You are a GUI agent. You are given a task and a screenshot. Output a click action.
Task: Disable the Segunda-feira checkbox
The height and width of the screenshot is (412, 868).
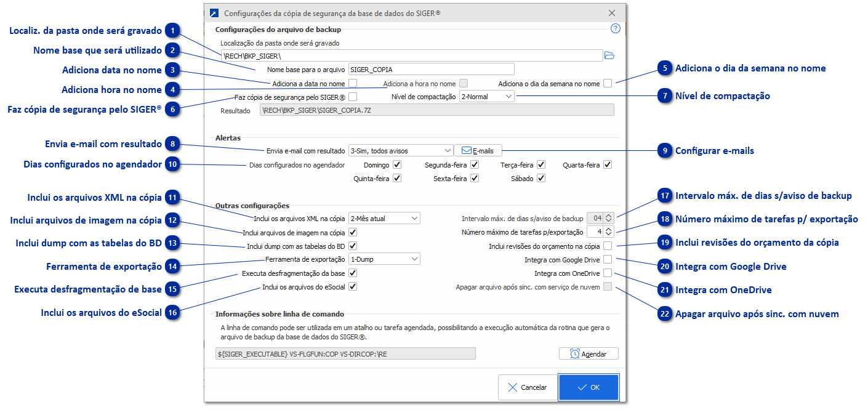point(476,164)
